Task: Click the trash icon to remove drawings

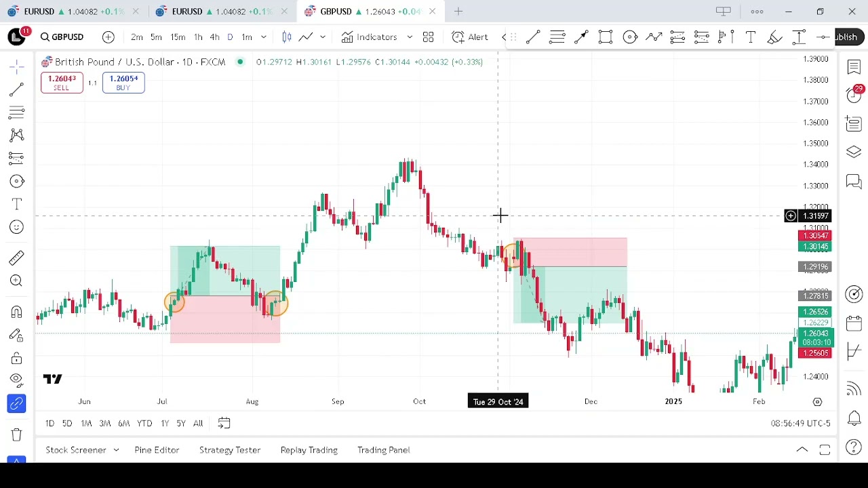Action: coord(16,434)
